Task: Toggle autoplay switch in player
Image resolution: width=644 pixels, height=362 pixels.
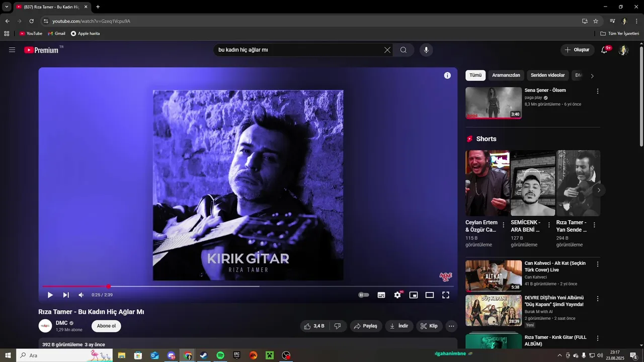Action: pos(363,295)
